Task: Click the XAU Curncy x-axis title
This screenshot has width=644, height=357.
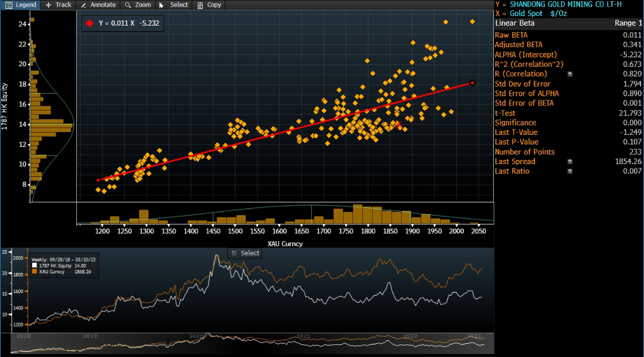Action: (285, 244)
